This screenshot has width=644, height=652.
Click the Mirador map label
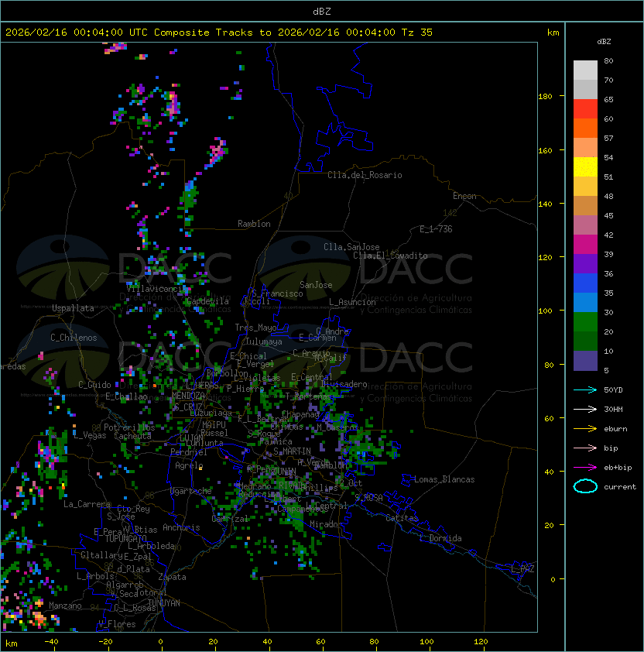click(327, 524)
